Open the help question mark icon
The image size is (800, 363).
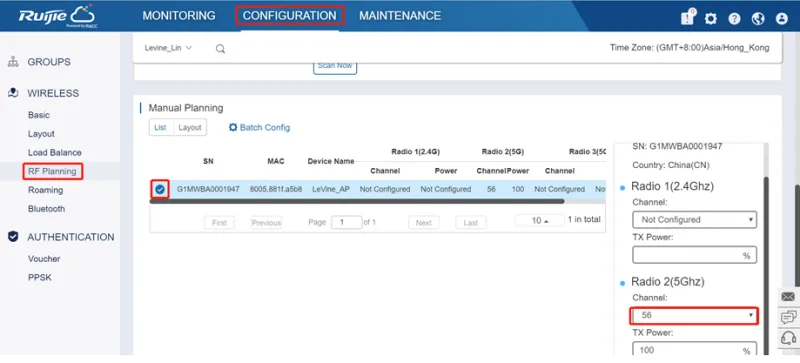[734, 19]
